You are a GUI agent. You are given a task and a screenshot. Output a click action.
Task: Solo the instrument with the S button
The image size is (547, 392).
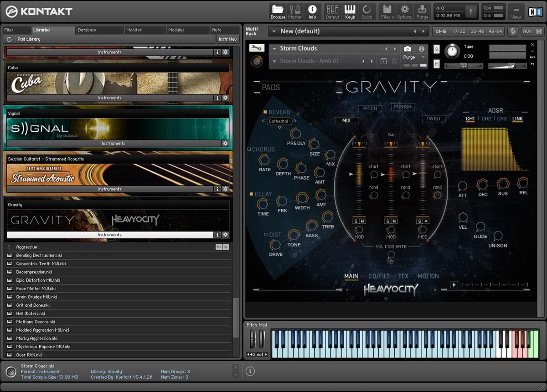437,49
